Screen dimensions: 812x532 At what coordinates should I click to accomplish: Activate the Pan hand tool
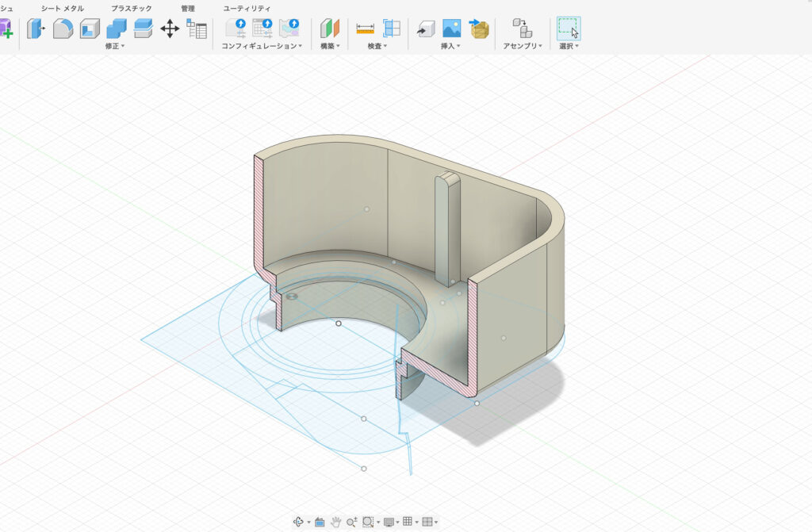(336, 522)
